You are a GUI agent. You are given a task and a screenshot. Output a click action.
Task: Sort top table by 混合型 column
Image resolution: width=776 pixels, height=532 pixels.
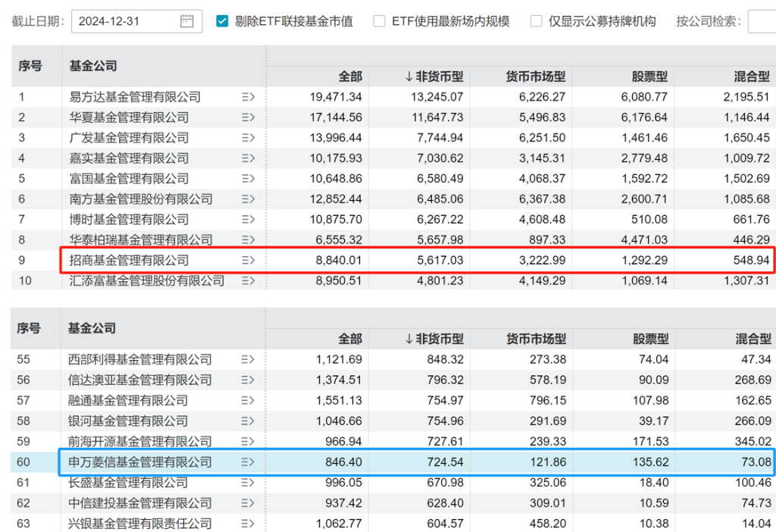(752, 77)
